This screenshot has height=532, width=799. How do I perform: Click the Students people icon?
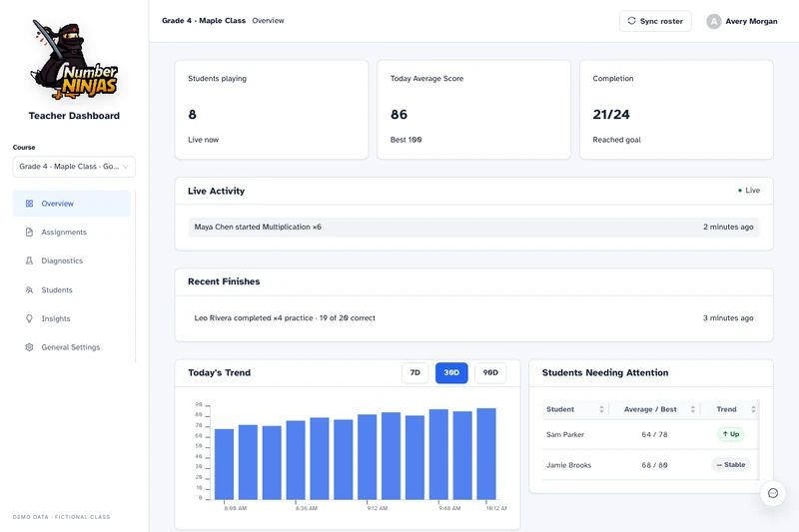[x=29, y=289]
